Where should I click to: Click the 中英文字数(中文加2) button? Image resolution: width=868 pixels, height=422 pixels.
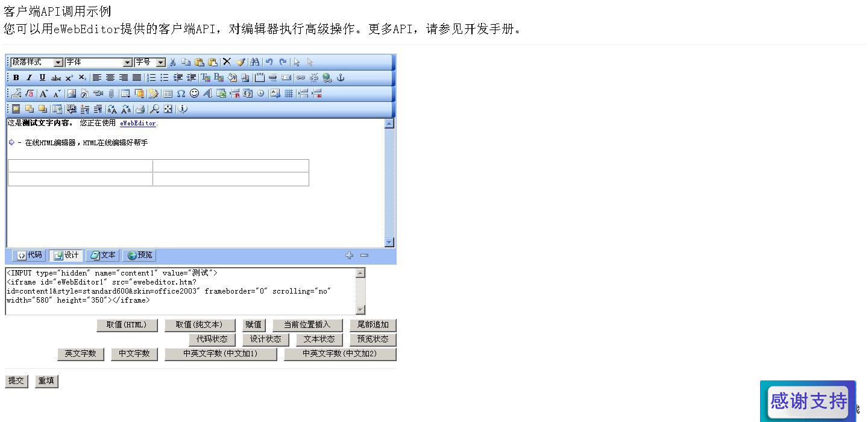click(340, 354)
